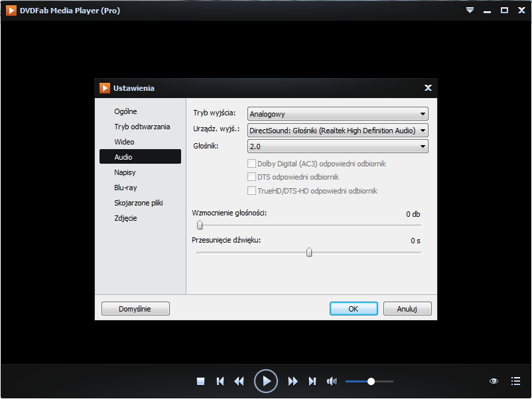This screenshot has width=532, height=399.
Task: Skip to the next chapter
Action: point(312,381)
